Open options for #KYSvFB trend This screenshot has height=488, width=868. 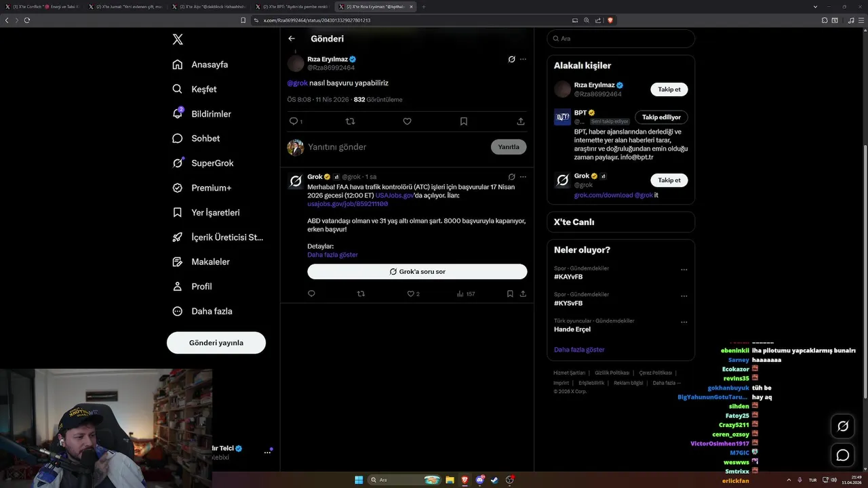point(684,296)
